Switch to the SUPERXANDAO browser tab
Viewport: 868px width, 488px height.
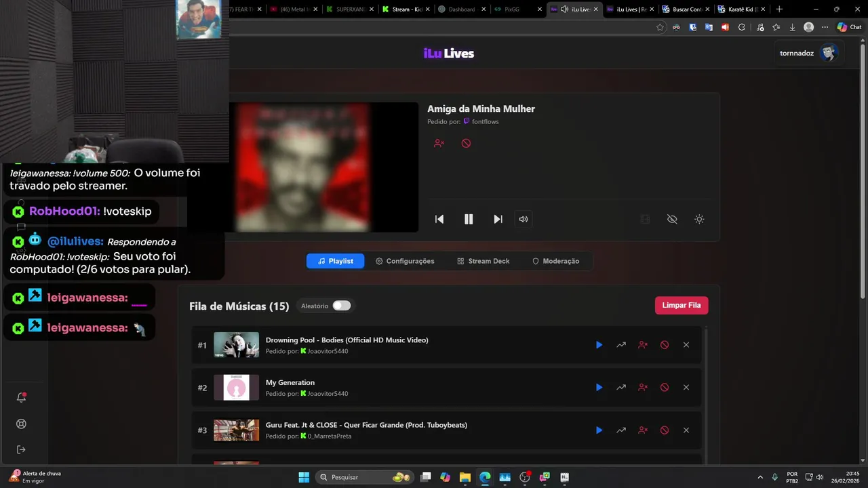349,9
